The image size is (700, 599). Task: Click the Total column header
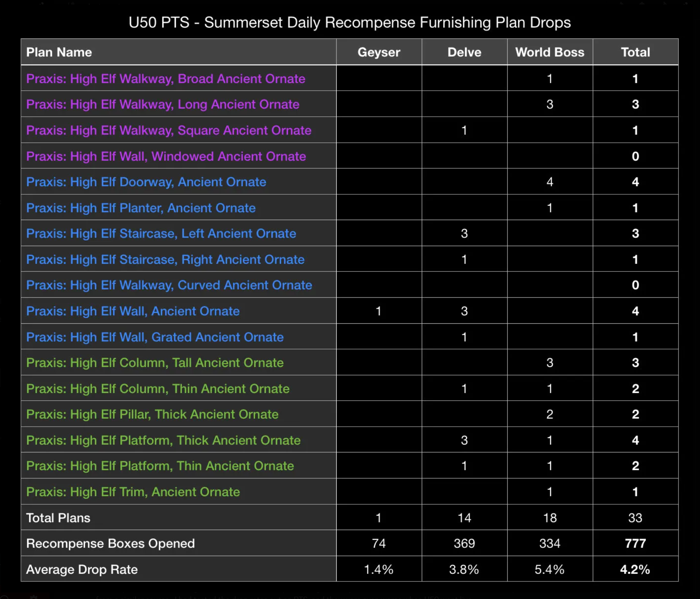635,52
